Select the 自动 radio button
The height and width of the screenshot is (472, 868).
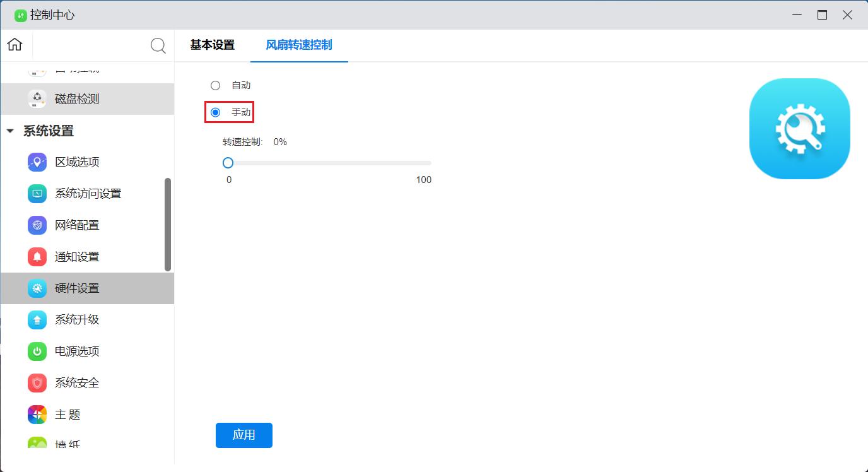(x=216, y=85)
